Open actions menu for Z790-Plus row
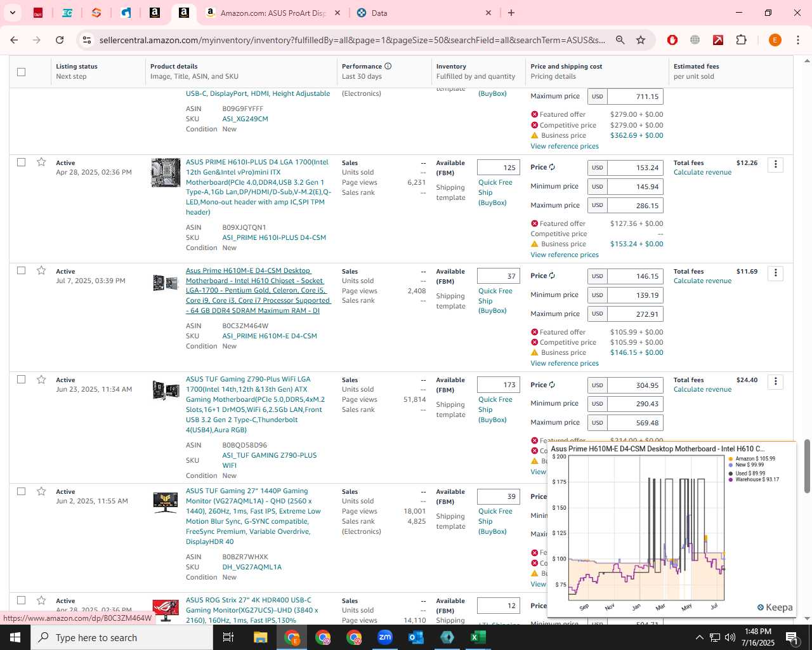This screenshot has width=812, height=650. pyautogui.click(x=775, y=381)
